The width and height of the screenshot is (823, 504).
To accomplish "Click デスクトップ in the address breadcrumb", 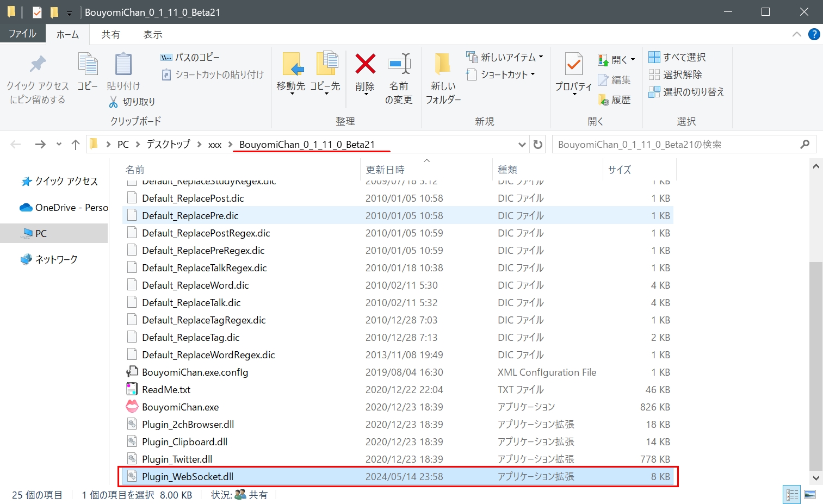I will click(x=168, y=144).
